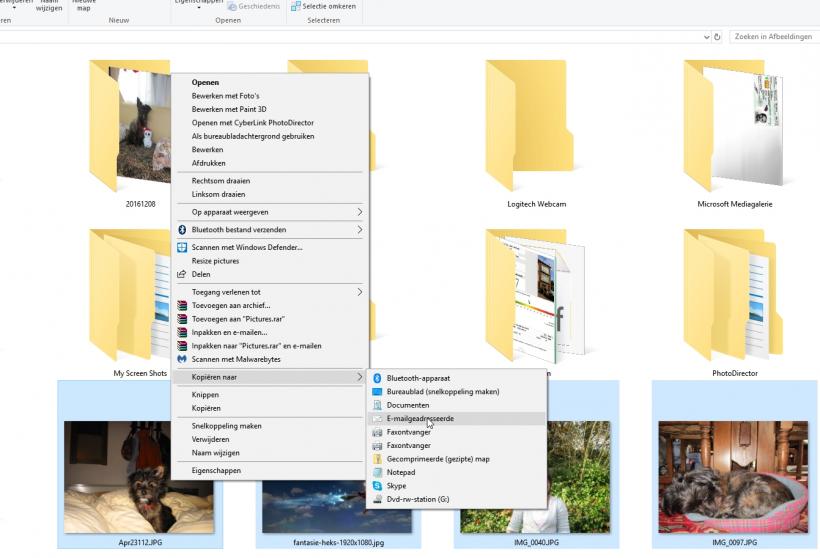Expand the 'Op apparaat weergeven' submenu arrow
This screenshot has width=820, height=558.
pos(360,212)
